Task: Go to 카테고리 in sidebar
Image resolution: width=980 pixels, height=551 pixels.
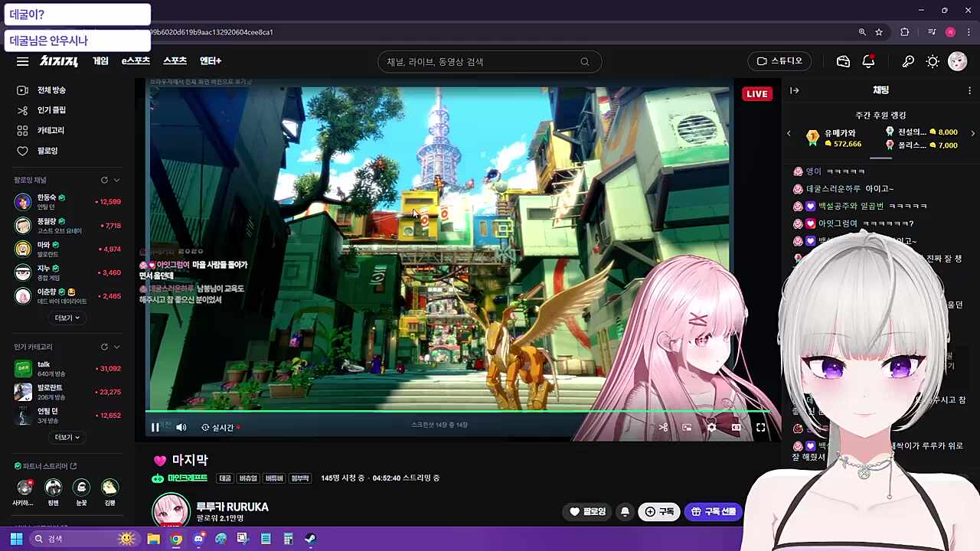Action: click(x=51, y=130)
